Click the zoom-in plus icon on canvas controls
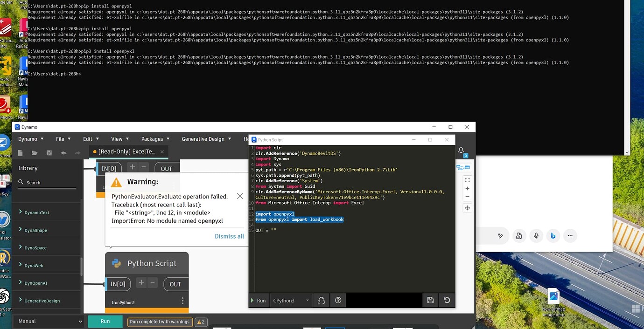Viewport: 644px width, 329px height. coord(467,188)
